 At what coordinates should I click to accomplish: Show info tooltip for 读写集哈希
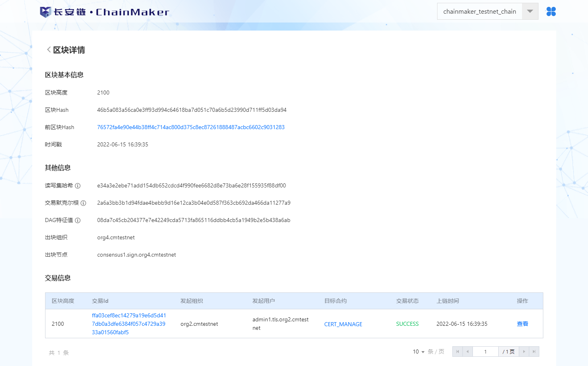78,186
